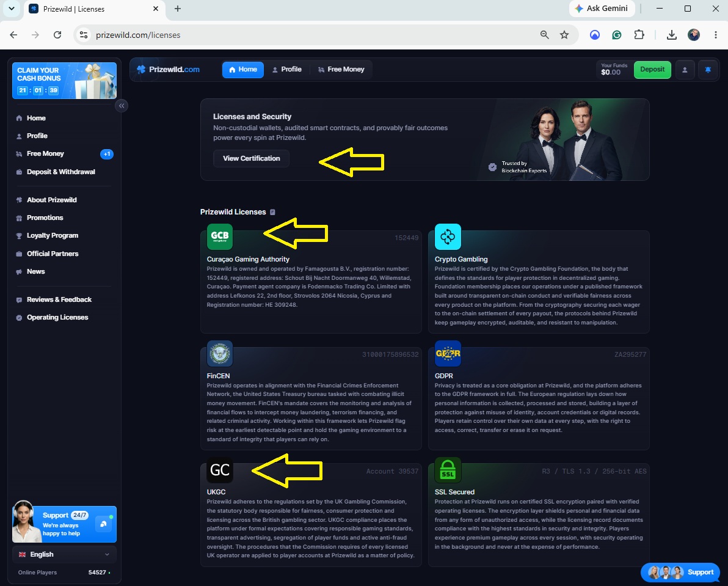Click the +1 badge next to Free Money
728x586 pixels.
coord(107,154)
